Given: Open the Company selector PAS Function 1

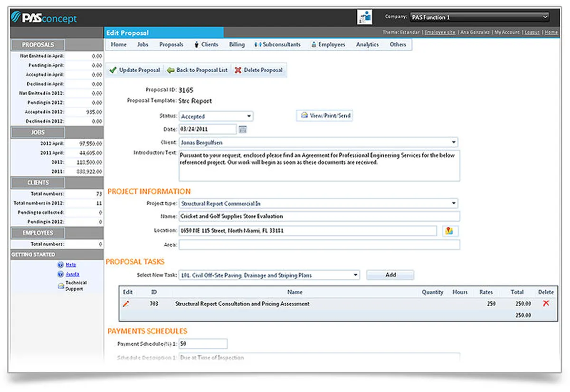Looking at the screenshot, I should (479, 17).
